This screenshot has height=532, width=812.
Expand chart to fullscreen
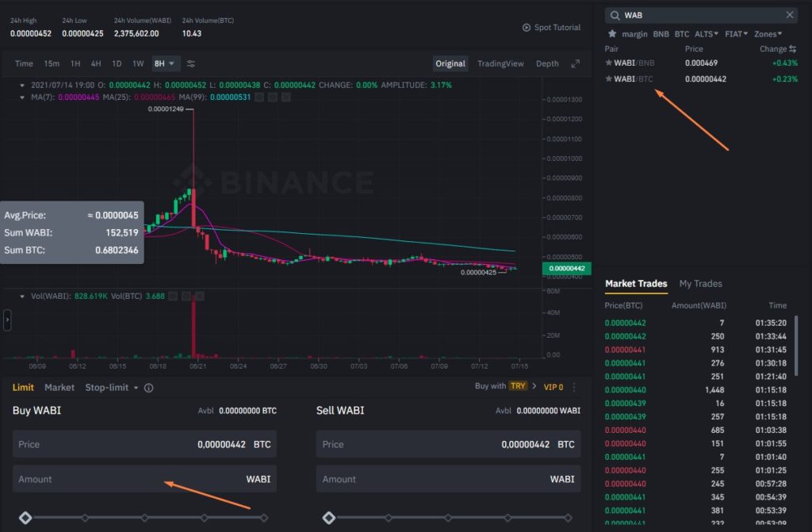point(575,63)
